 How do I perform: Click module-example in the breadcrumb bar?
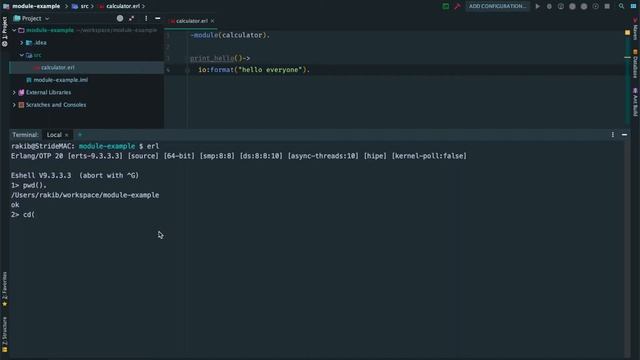pos(36,6)
